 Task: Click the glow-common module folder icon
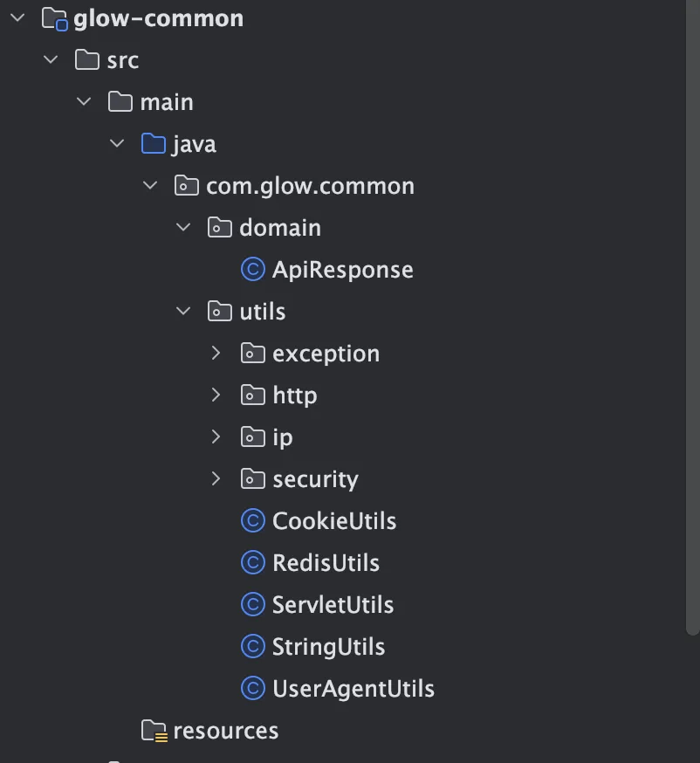55,18
